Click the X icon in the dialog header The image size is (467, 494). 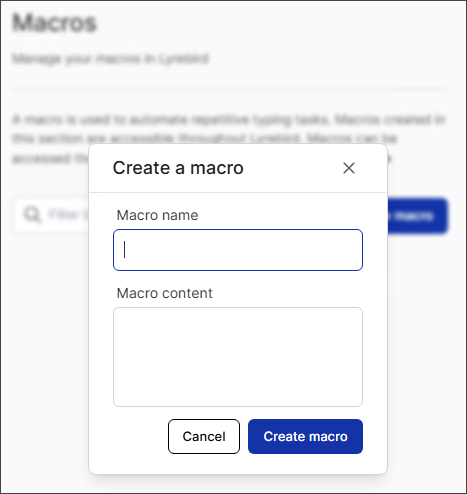point(349,168)
